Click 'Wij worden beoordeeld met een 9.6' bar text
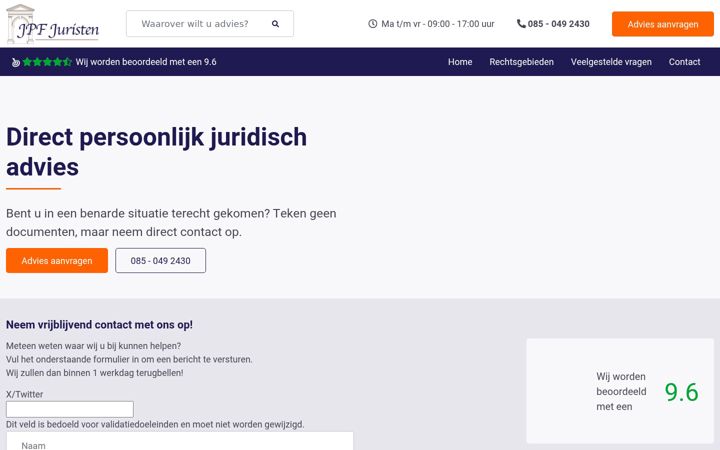This screenshot has height=450, width=720. point(146,62)
